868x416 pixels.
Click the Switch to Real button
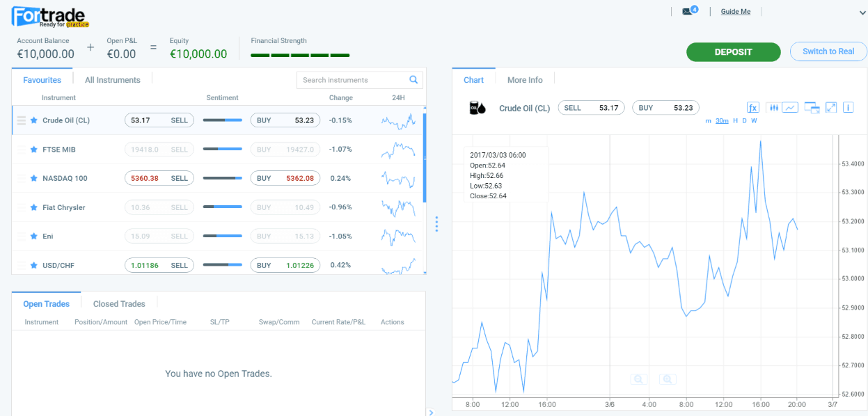coord(828,51)
